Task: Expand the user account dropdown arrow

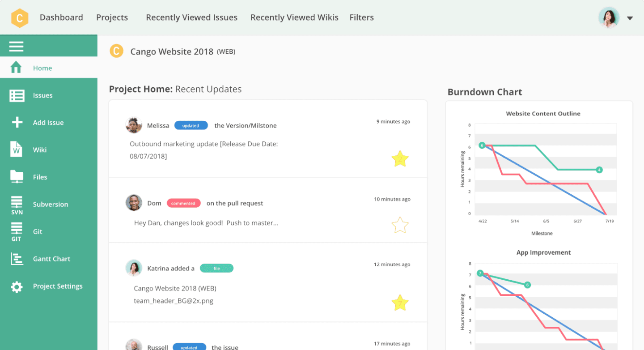Action: pyautogui.click(x=630, y=18)
